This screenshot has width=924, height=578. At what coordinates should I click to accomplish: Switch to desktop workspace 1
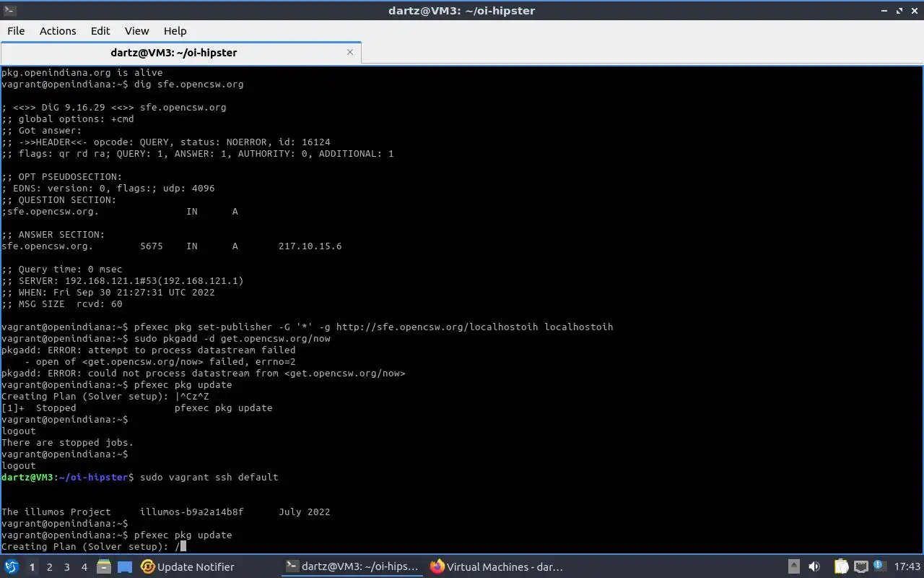(32, 567)
